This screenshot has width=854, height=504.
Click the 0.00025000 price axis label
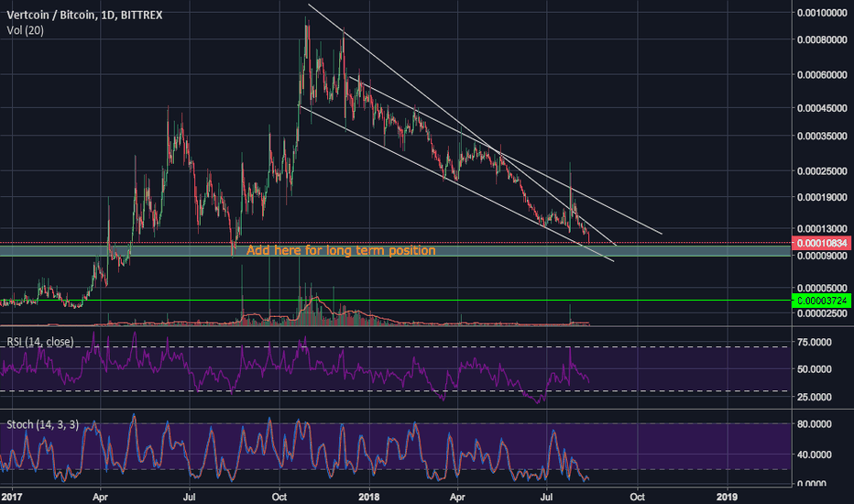(822, 171)
